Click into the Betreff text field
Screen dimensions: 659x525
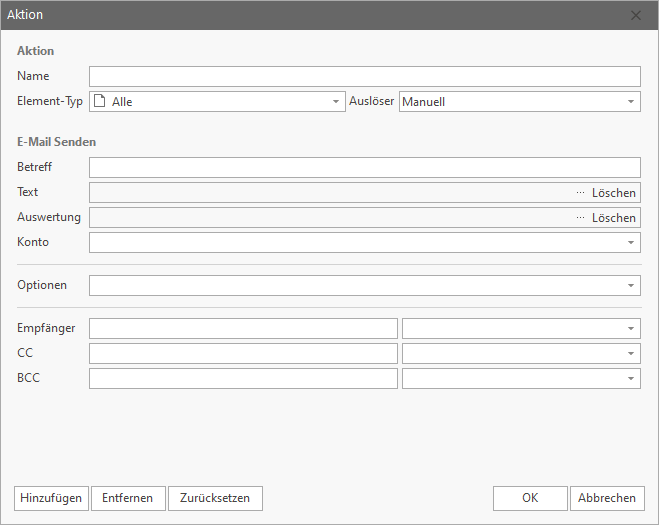pos(364,168)
